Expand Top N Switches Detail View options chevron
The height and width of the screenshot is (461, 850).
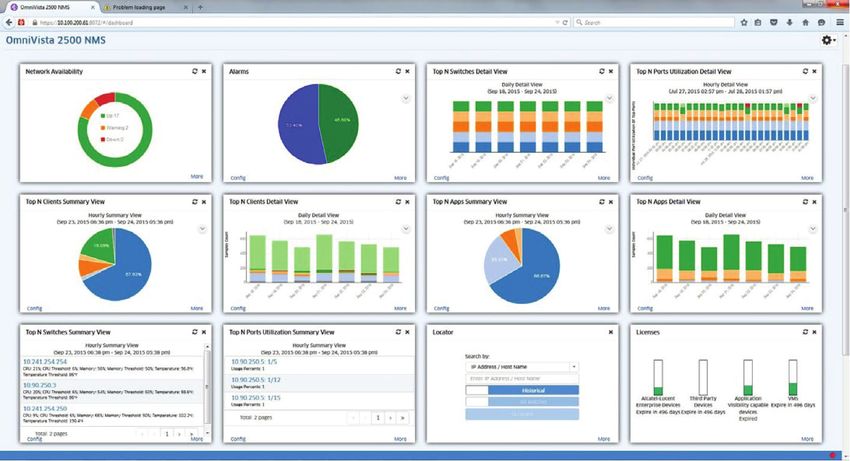609,99
